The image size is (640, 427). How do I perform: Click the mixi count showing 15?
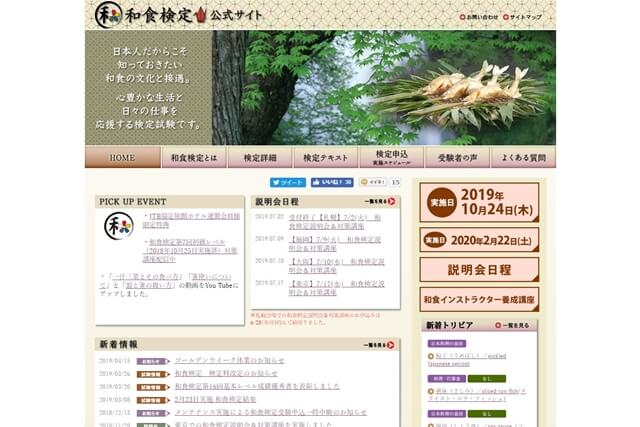395,182
